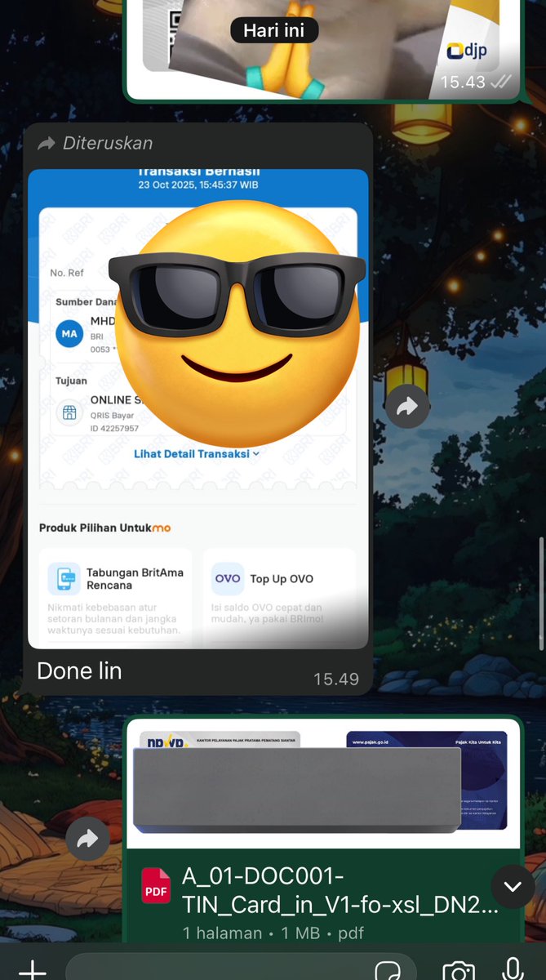Tap the 15.43 timestamp with read ticks
Viewport: 546px width, 980px height.
(475, 82)
